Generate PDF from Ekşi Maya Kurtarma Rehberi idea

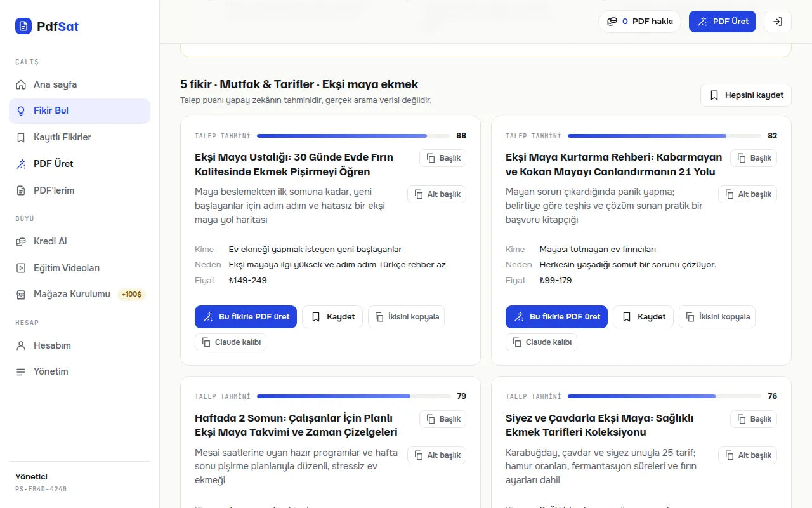click(x=556, y=317)
